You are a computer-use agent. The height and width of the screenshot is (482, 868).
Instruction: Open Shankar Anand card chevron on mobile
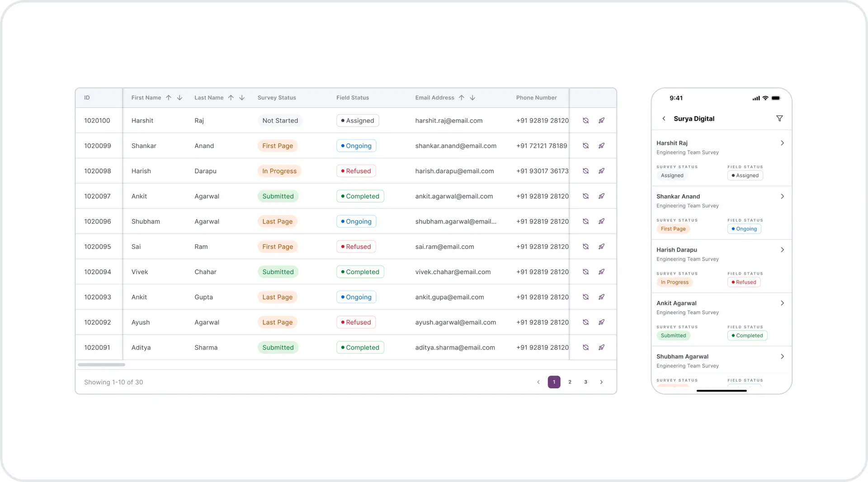point(782,197)
